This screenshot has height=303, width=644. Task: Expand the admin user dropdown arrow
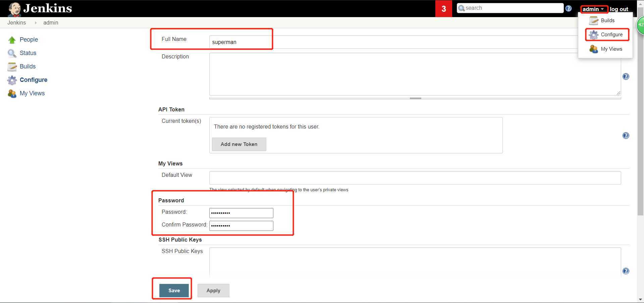602,9
